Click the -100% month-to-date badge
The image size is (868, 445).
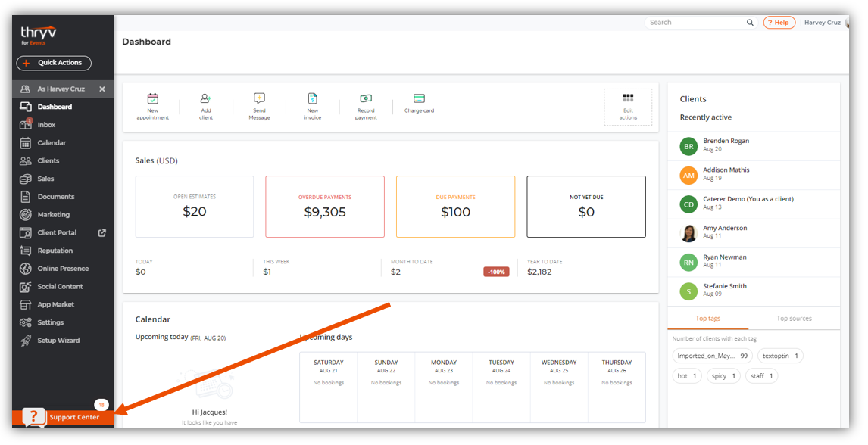point(496,272)
